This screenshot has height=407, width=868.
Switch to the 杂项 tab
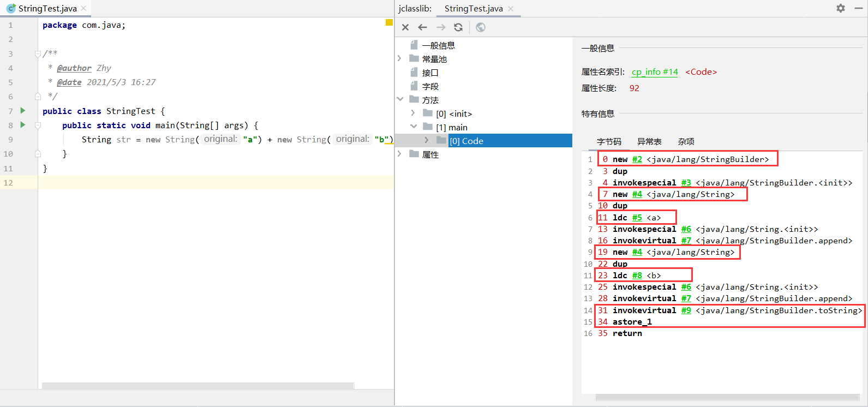(686, 141)
